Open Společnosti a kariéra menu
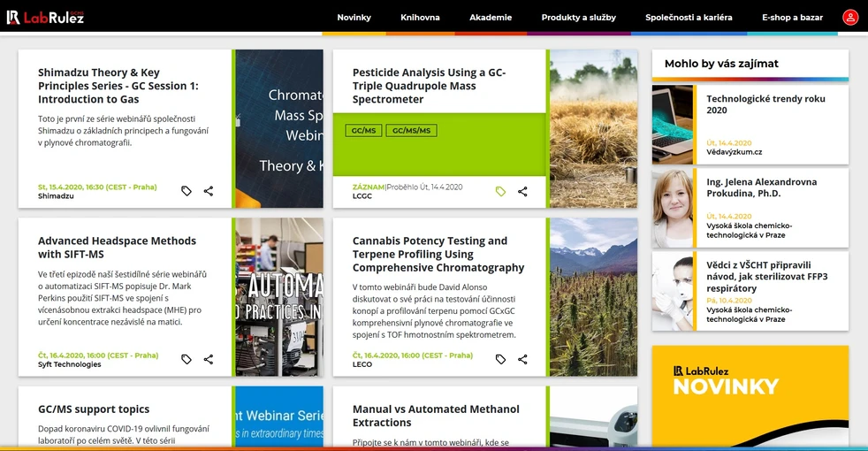This screenshot has width=868, height=451. [689, 17]
